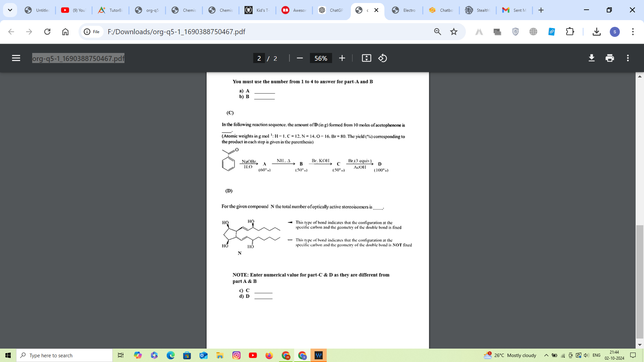Open Outlook from the taskbar
The width and height of the screenshot is (644, 362).
[203, 355]
